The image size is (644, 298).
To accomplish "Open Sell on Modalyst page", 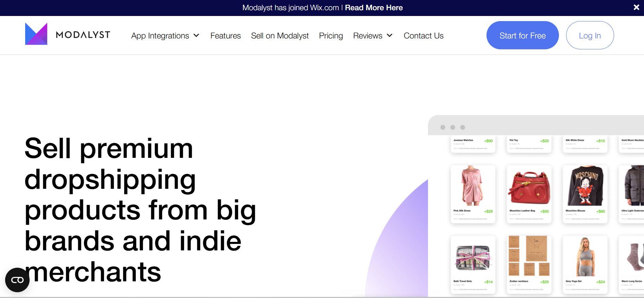I will pos(280,36).
